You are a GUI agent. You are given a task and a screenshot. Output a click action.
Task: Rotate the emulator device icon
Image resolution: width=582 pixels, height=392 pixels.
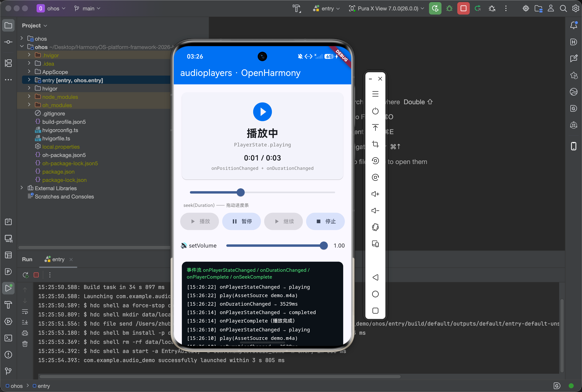[x=375, y=227]
